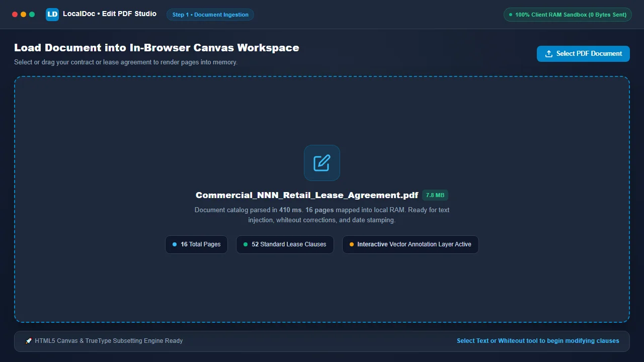
Task: Click the 100% Client RAM Sandbox indicator
Action: [x=568, y=15]
